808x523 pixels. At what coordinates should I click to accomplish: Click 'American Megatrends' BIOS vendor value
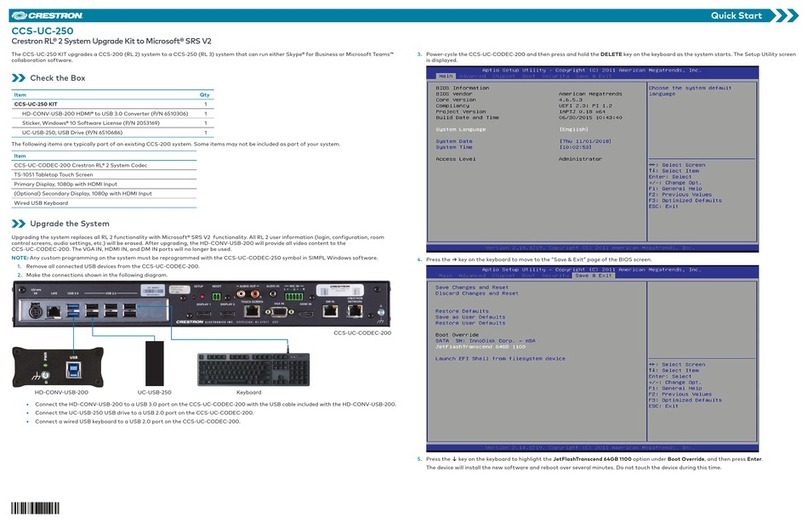click(x=590, y=94)
